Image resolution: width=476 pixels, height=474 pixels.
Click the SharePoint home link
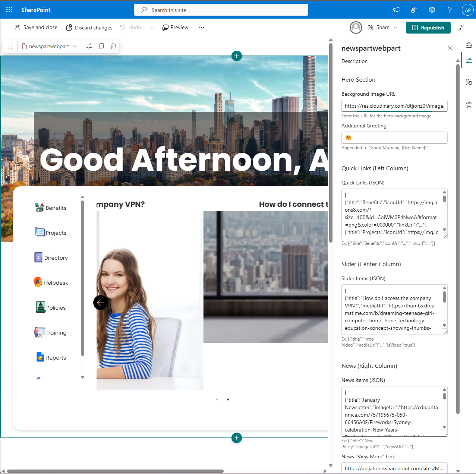point(36,10)
